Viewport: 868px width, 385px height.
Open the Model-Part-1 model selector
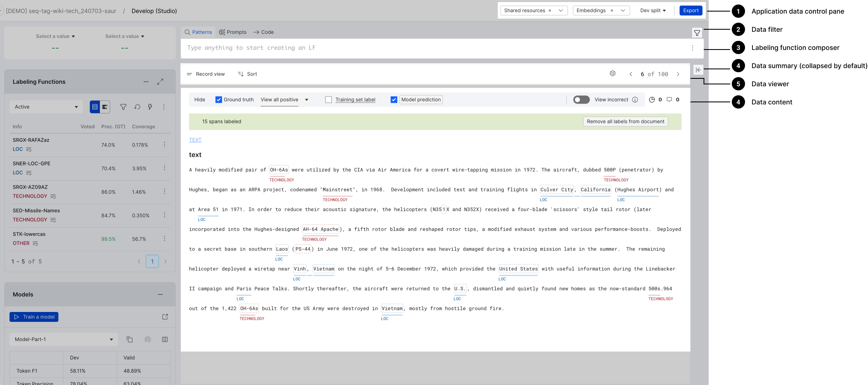click(x=64, y=339)
